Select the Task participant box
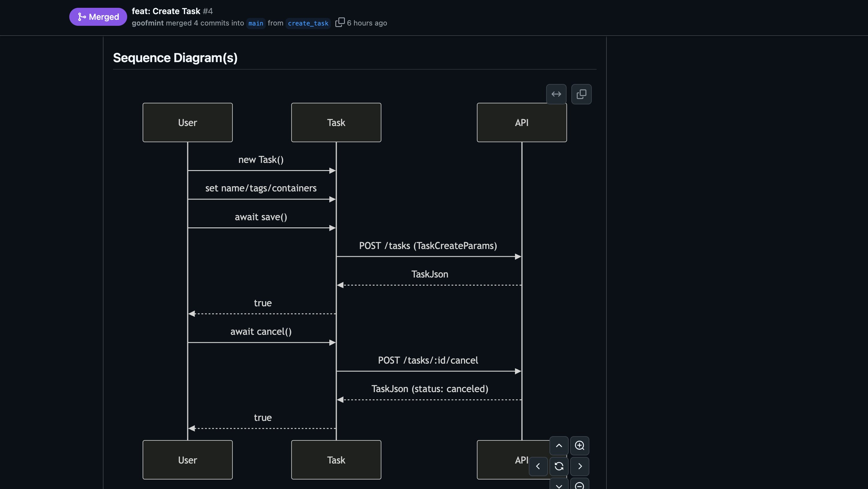The height and width of the screenshot is (489, 868). click(336, 122)
